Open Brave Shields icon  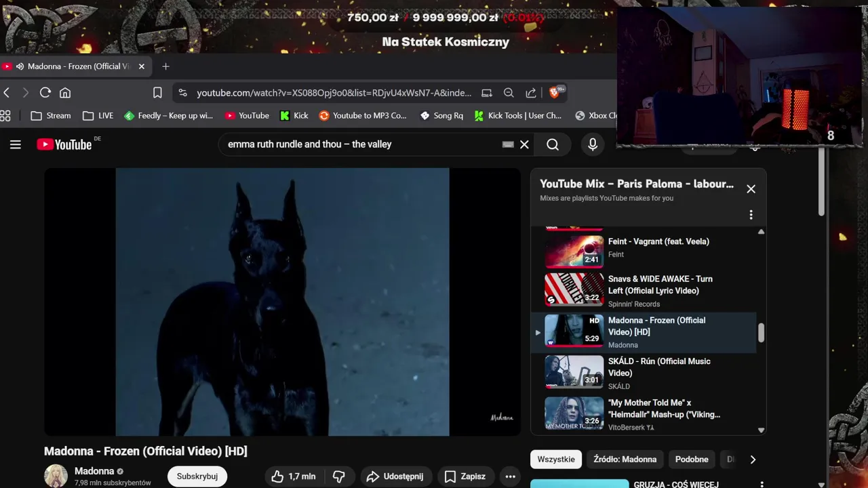[555, 92]
